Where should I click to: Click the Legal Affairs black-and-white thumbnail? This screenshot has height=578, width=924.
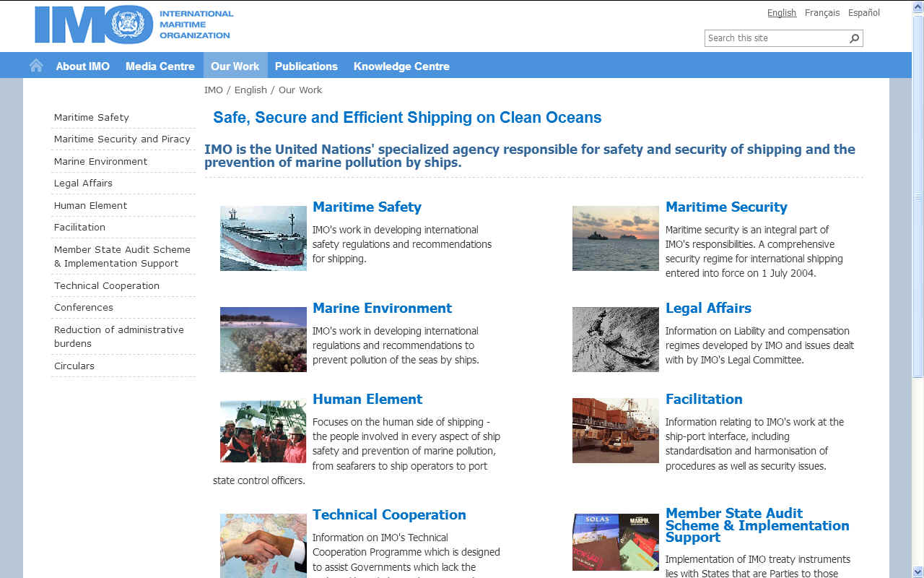(616, 340)
